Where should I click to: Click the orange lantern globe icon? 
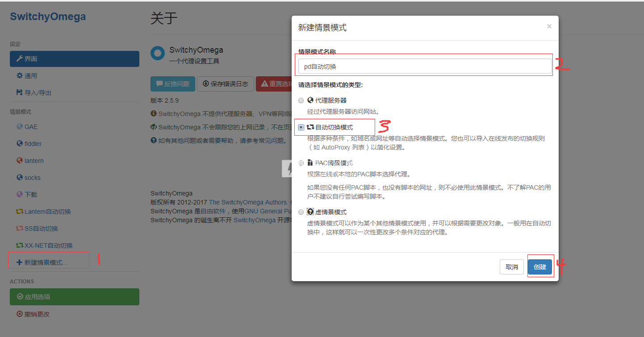(x=20, y=161)
